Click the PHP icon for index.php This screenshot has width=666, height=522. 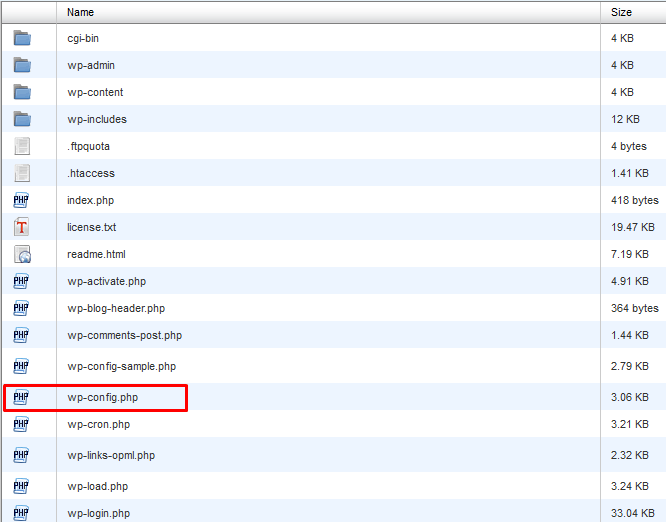coord(21,200)
